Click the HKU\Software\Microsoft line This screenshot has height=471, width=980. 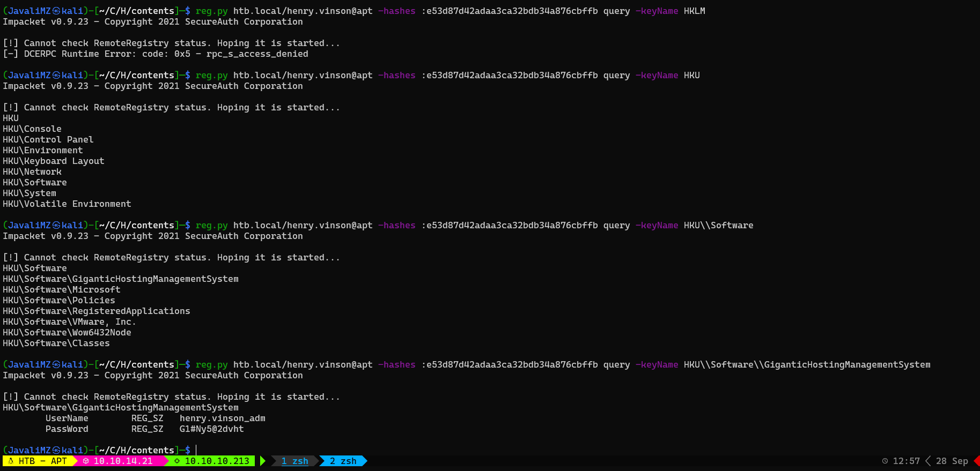click(x=62, y=289)
